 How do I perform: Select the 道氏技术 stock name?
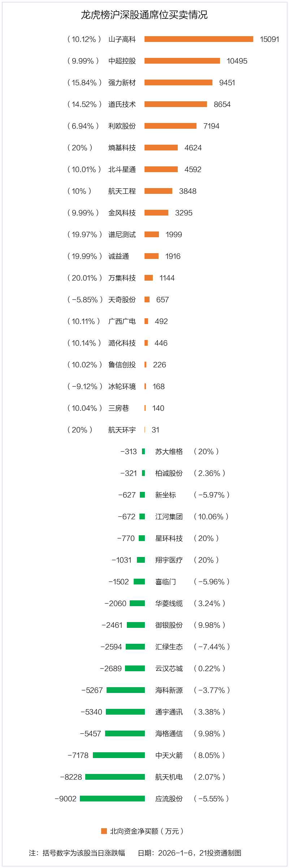click(x=122, y=104)
